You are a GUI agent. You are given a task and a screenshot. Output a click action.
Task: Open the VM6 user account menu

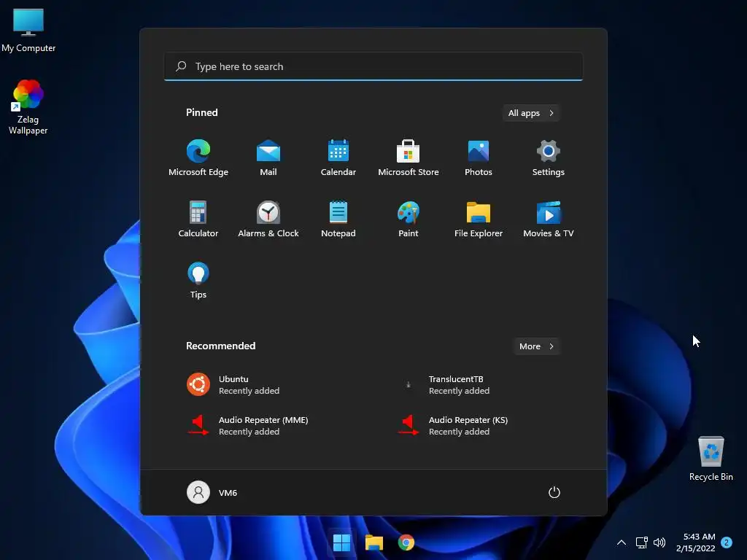coord(212,492)
